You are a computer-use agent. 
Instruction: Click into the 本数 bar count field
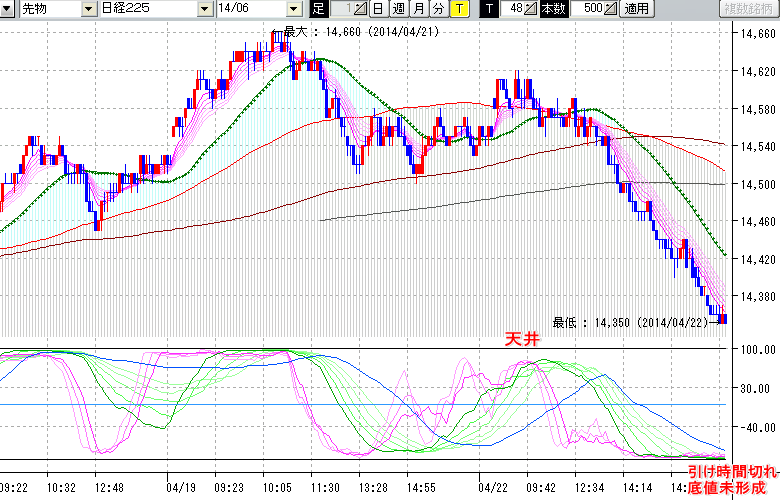pyautogui.click(x=586, y=9)
